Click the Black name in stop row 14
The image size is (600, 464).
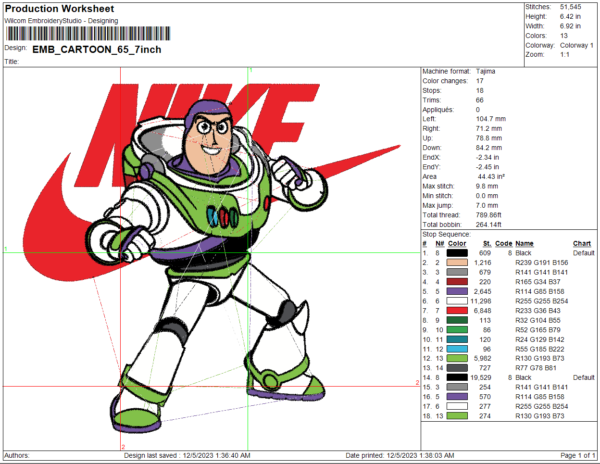(x=523, y=378)
